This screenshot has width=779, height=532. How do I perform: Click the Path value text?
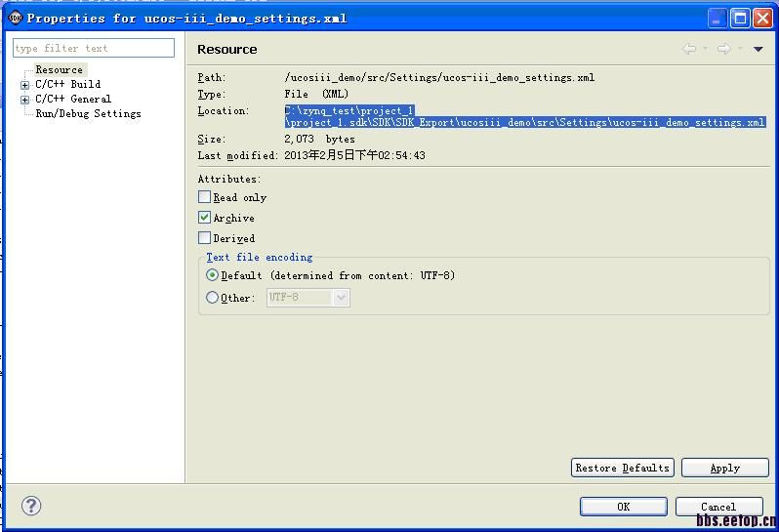439,77
